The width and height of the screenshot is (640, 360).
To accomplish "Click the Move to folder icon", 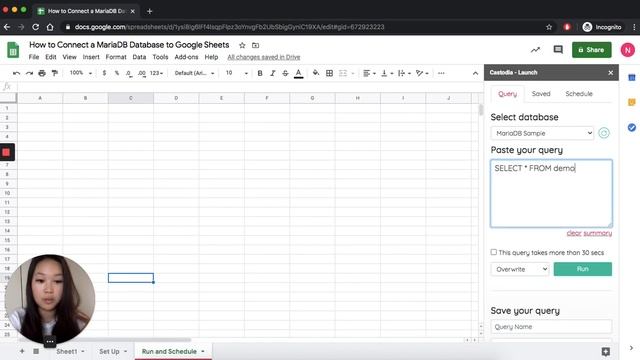I will (256, 45).
